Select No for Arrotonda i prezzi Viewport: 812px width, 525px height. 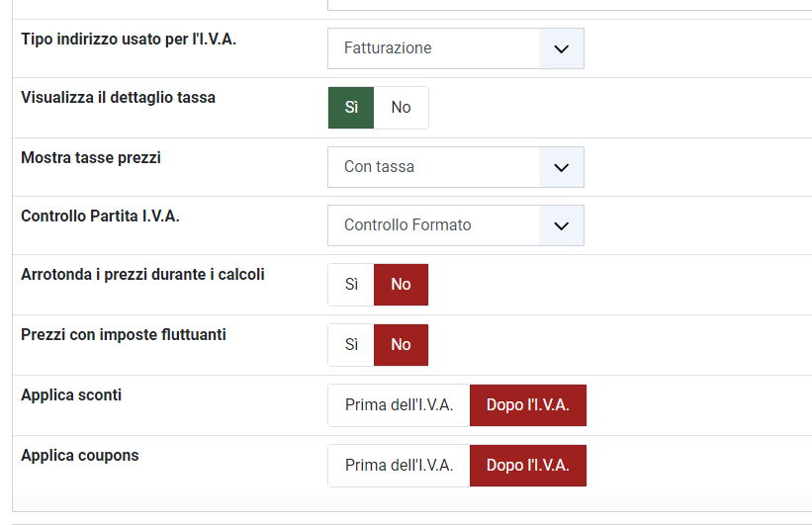[401, 285]
